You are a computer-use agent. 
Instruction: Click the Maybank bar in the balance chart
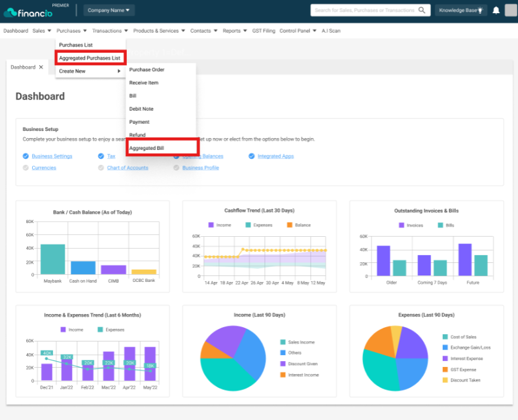[x=53, y=260]
